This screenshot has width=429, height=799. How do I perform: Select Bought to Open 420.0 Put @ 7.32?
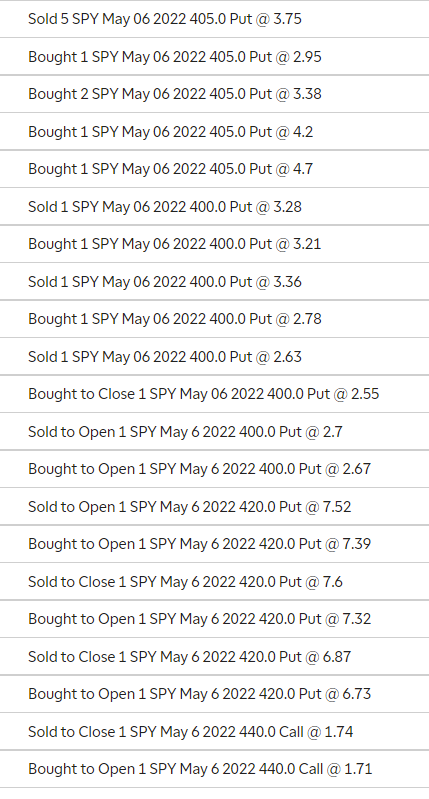(x=214, y=619)
